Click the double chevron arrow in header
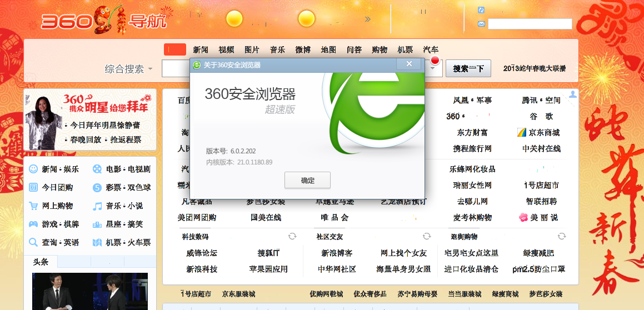This screenshot has width=644, height=310. pos(368,19)
